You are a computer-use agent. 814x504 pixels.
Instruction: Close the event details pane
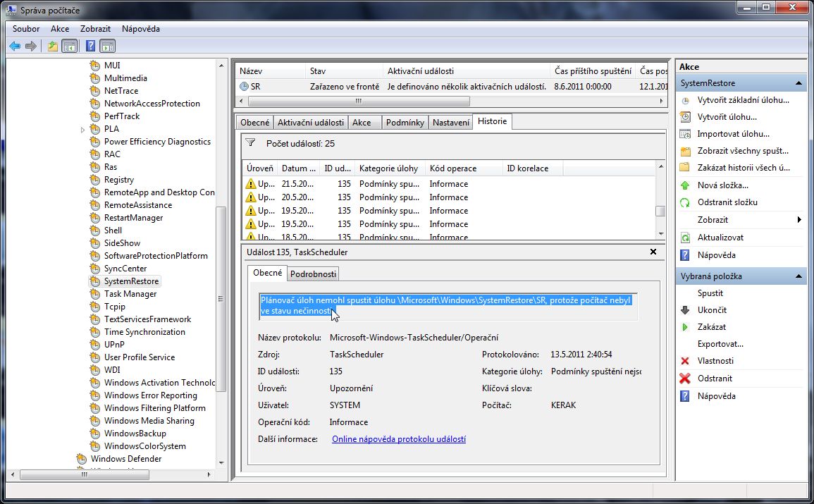point(653,252)
